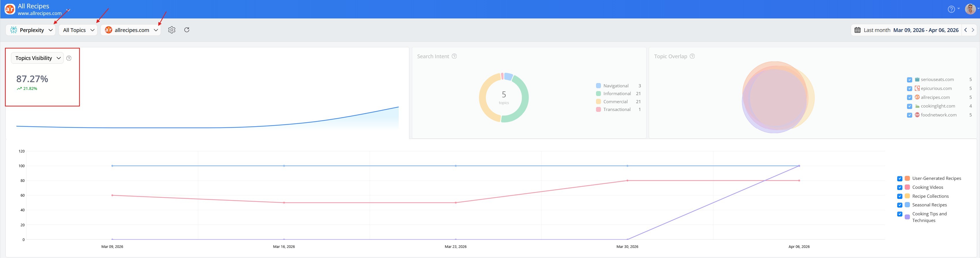Image resolution: width=980 pixels, height=258 pixels.
Task: Toggle User-Generated Recipes series checkbox
Action: pyautogui.click(x=900, y=179)
